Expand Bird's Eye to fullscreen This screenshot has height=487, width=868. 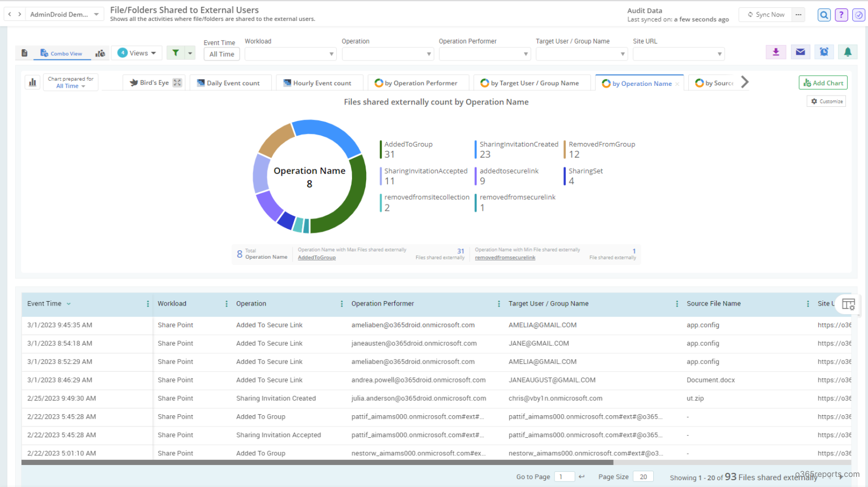177,82
